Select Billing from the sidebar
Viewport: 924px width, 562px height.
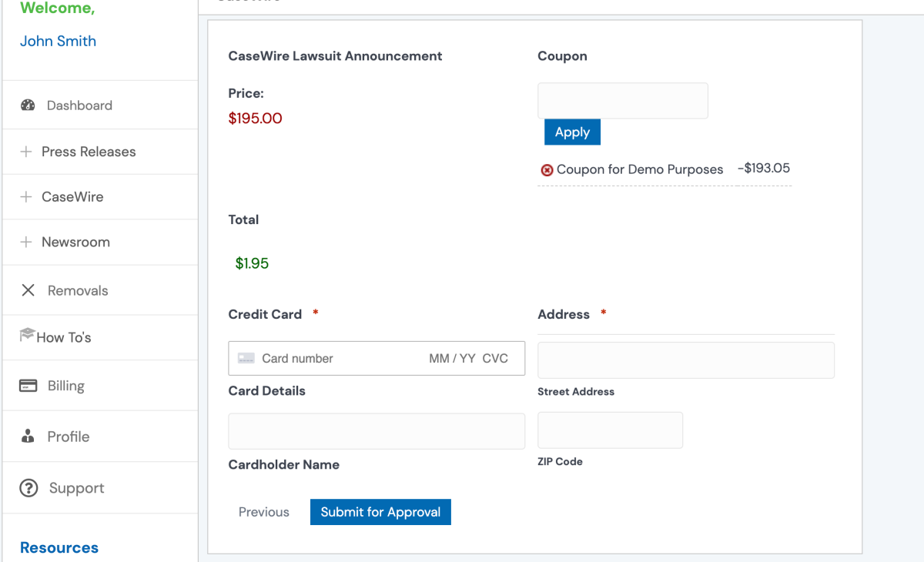(66, 385)
